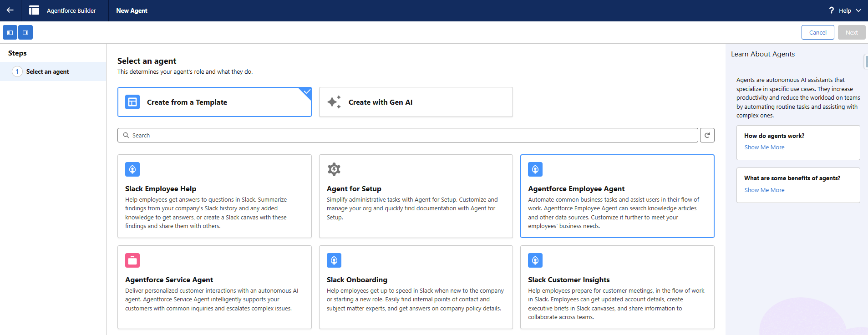868x335 pixels.
Task: Click the refresh templates icon button
Action: point(707,135)
